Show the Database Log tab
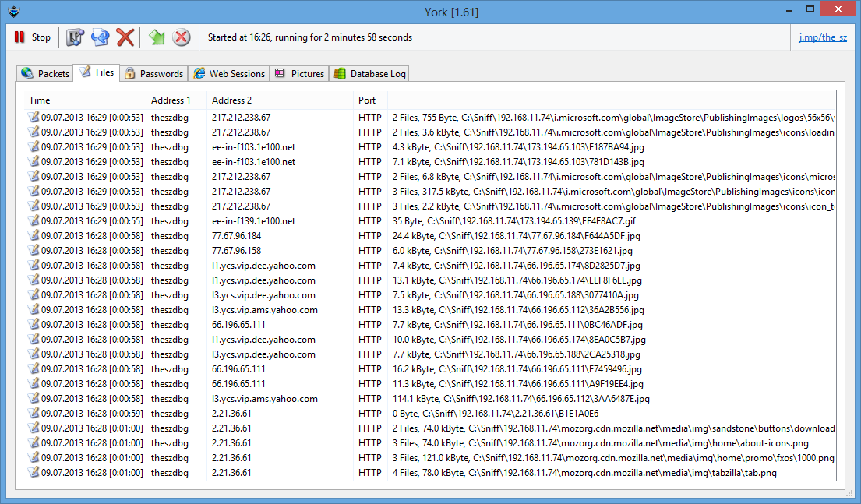The height and width of the screenshot is (504, 861). coord(369,73)
